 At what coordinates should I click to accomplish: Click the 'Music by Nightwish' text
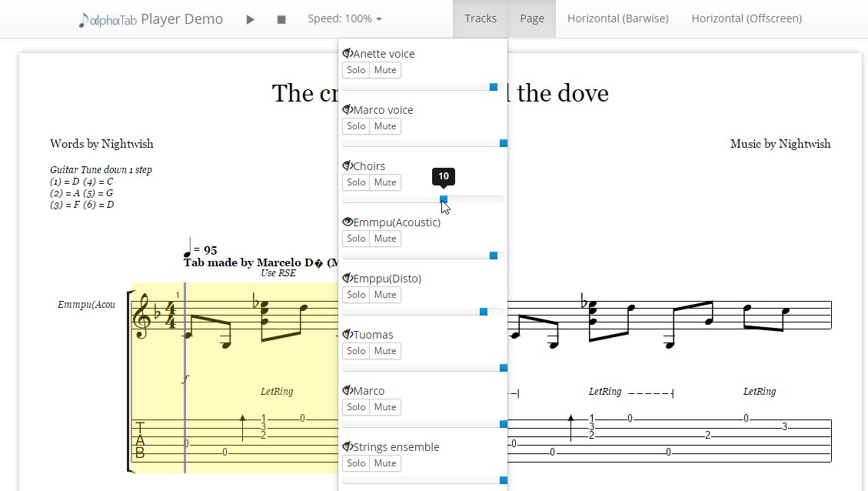pos(780,144)
